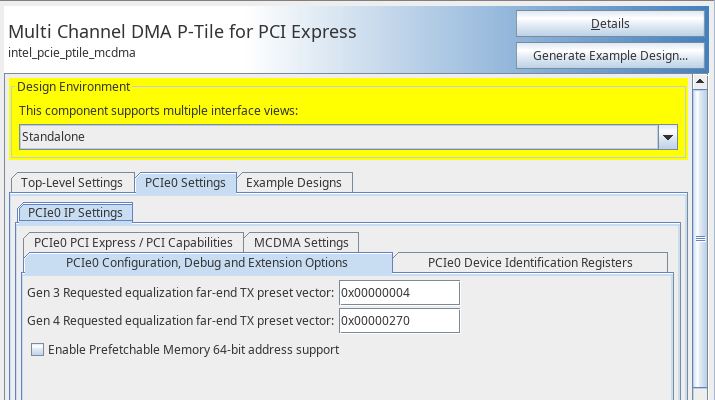Switch to Top-Level Settings tab
This screenshot has width=715, height=400.
tap(72, 183)
